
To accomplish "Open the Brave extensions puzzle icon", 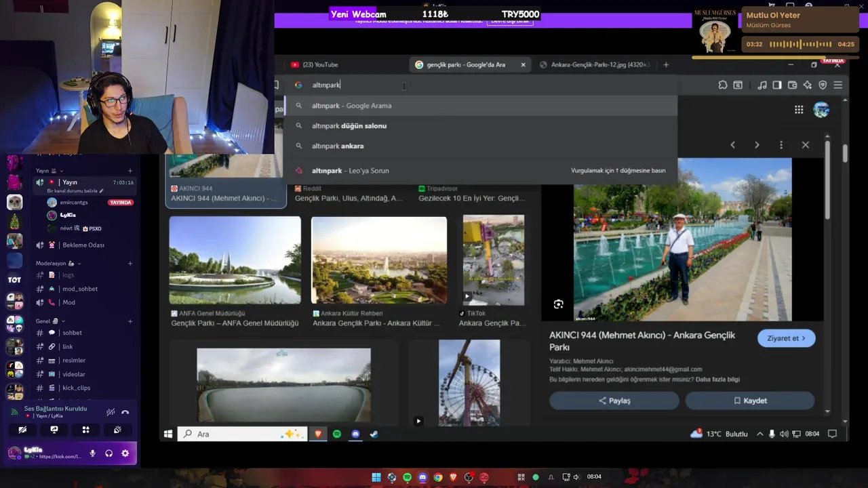I will coord(723,85).
